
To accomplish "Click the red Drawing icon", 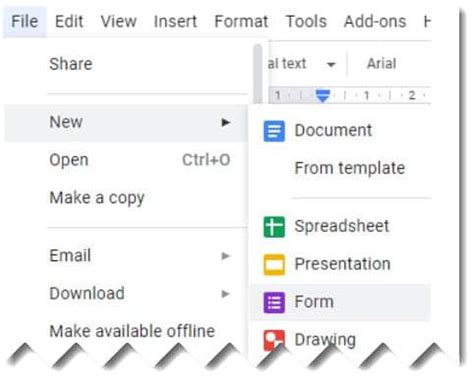I will pos(274,340).
